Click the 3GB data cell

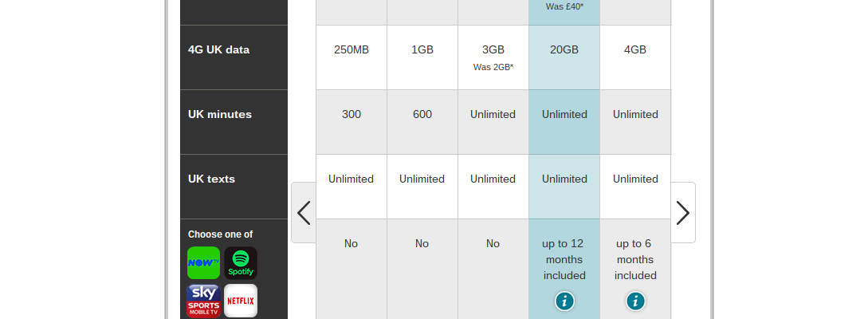(x=493, y=57)
